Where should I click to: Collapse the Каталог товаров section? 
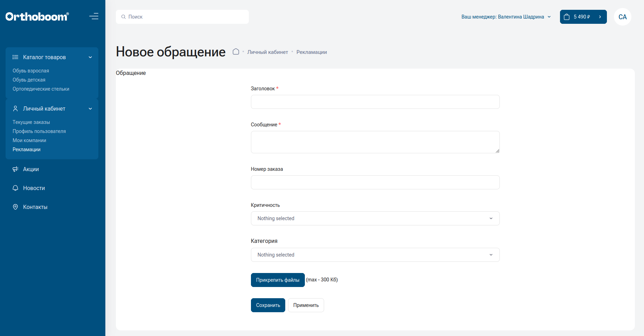(x=90, y=57)
